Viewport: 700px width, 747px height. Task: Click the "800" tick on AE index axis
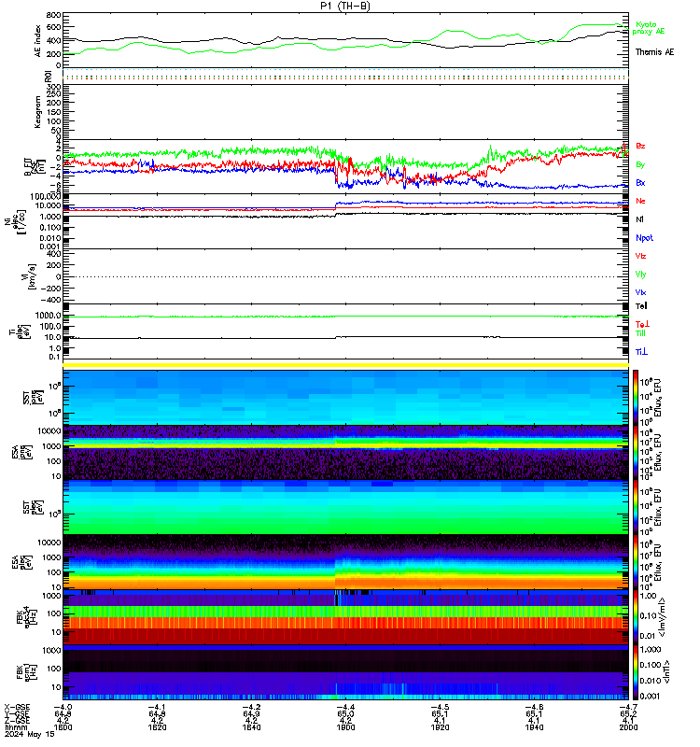[54, 15]
